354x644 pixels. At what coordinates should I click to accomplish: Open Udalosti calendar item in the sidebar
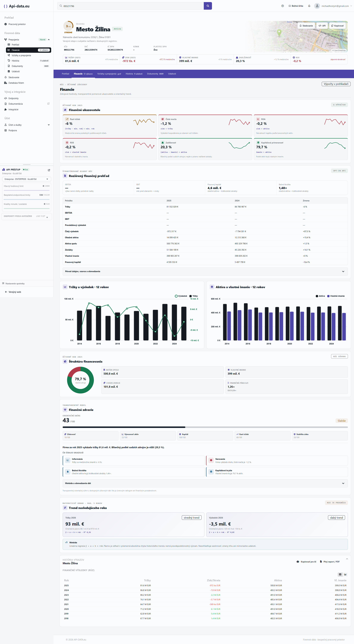[29, 71]
